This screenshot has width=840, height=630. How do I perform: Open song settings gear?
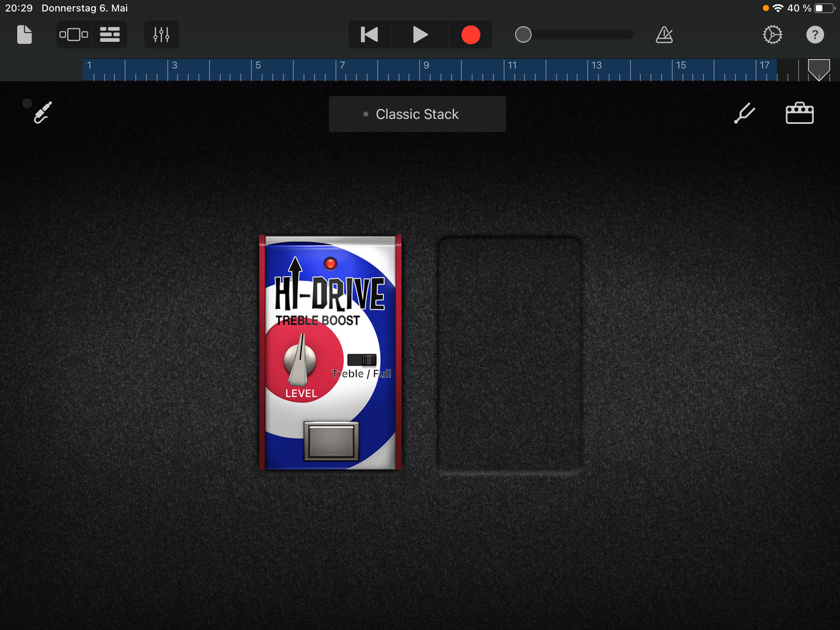[x=772, y=35]
